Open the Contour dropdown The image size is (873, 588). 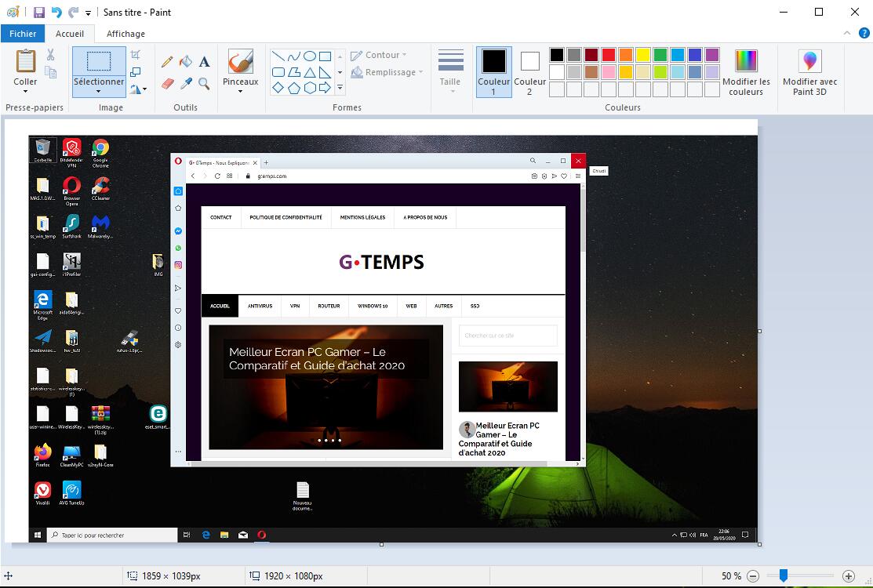[x=382, y=54]
